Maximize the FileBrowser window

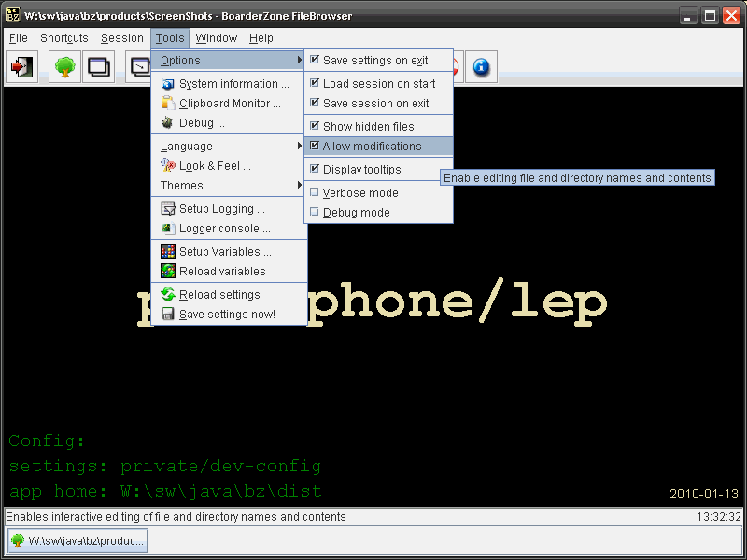pos(710,16)
